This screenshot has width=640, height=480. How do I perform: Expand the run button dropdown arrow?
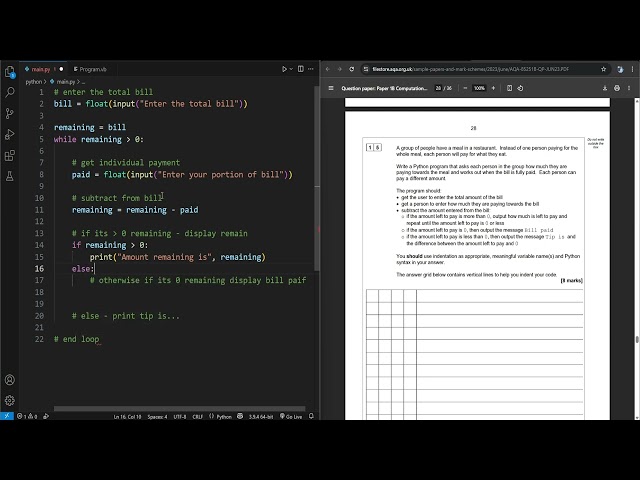[x=291, y=69]
